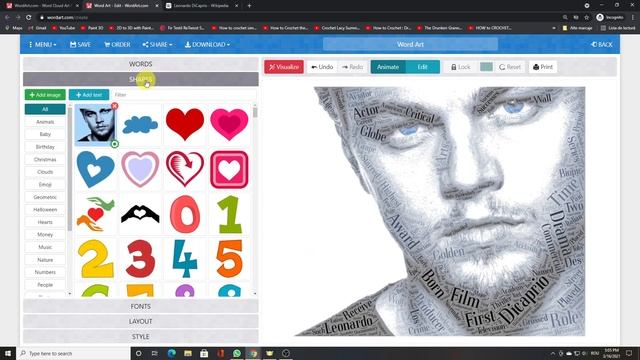640x360 pixels.
Task: Choose the lavender outlined heart shape
Action: 140,169
